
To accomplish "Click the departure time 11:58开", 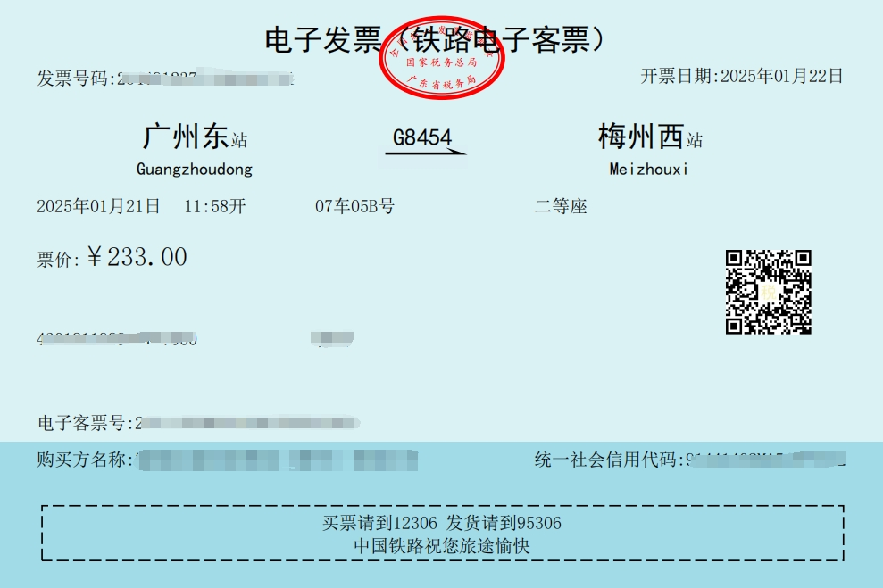I will [x=215, y=206].
